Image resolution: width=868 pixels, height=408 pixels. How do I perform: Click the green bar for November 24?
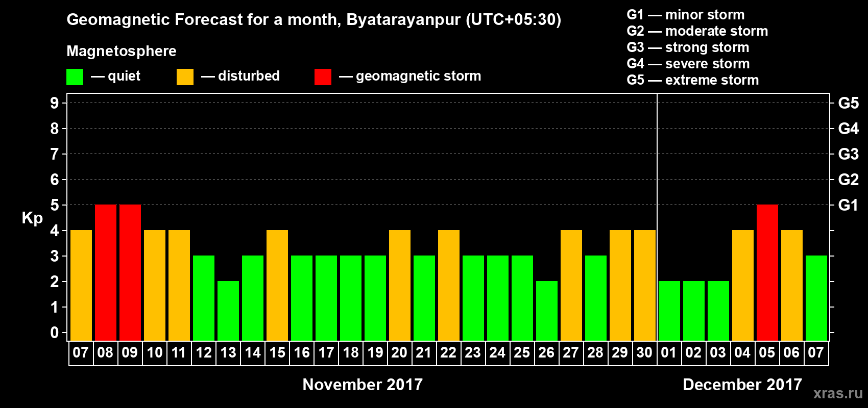click(x=498, y=298)
